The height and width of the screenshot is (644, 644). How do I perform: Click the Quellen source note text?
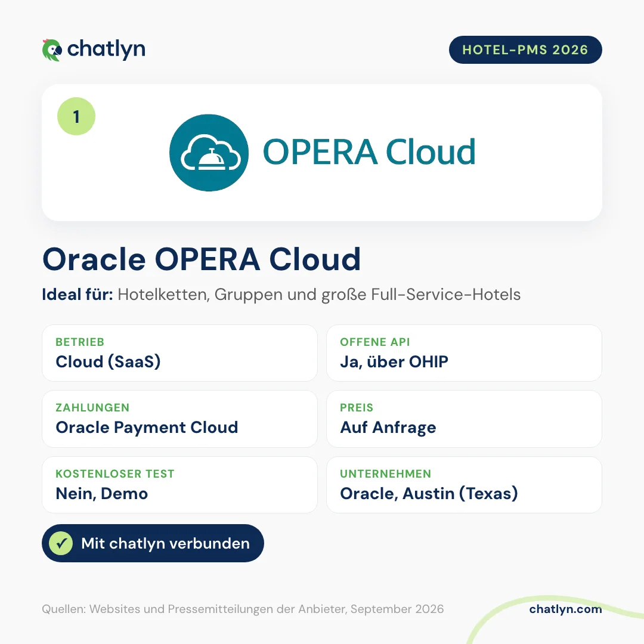(x=243, y=609)
